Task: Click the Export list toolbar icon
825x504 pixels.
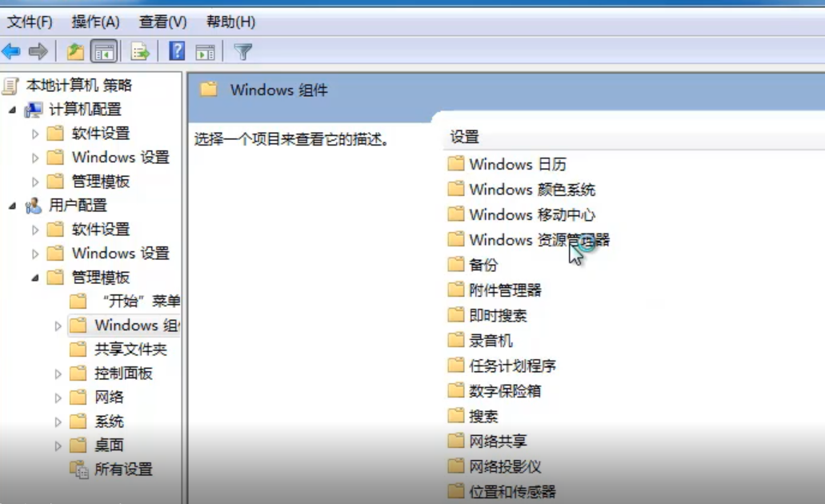Action: point(140,51)
